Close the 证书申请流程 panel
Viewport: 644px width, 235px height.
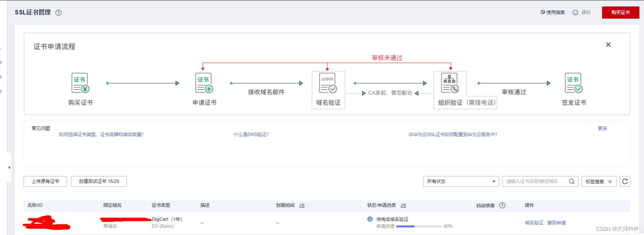[x=608, y=44]
